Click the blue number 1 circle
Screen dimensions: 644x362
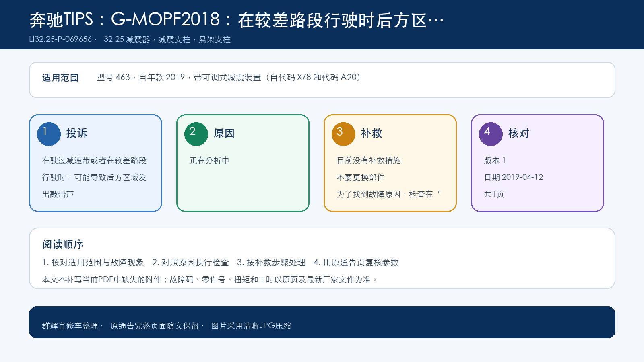[49, 134]
